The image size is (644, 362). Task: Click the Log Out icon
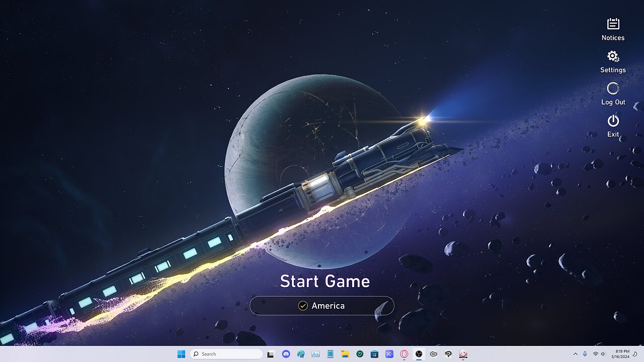pos(613,88)
